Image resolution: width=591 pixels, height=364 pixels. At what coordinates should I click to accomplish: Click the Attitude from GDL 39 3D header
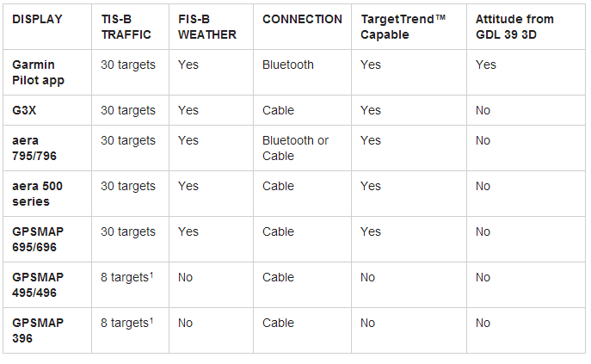515,27
